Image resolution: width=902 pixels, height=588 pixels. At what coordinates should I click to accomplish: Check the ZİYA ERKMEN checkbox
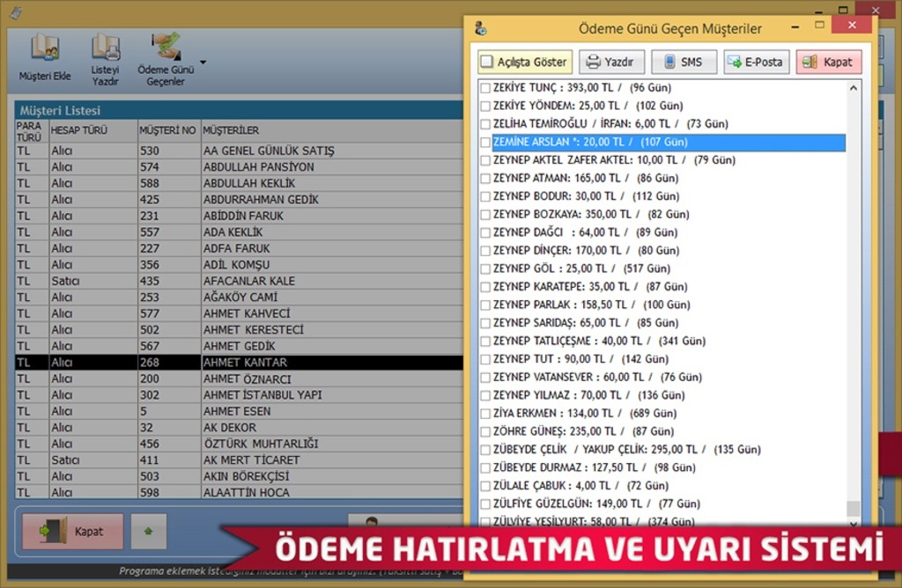485,414
